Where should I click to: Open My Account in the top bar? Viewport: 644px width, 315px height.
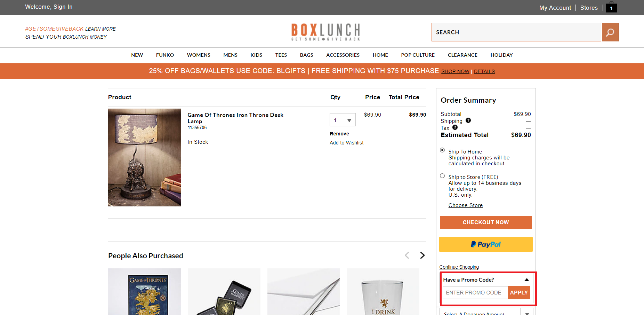555,8
